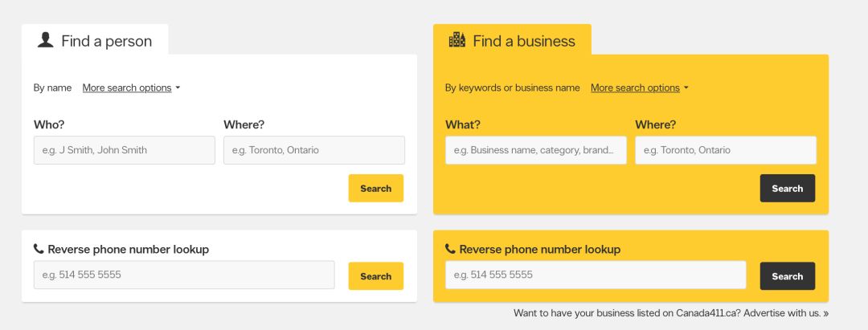Focus phone number field in person reverse lookup
The width and height of the screenshot is (868, 330).
(184, 275)
